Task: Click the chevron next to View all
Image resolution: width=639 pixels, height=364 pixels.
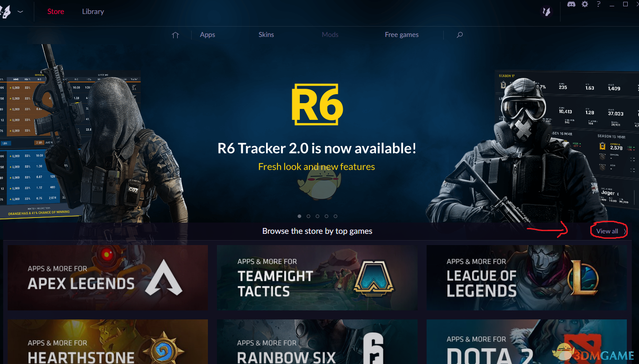Action: click(625, 231)
